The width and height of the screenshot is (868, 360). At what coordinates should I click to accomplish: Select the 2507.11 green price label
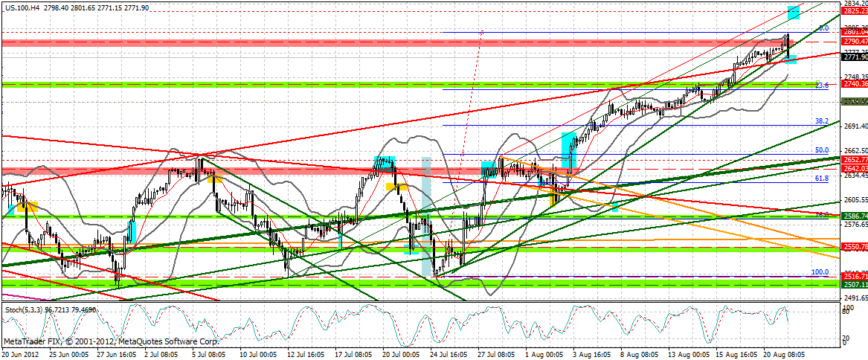click(855, 284)
